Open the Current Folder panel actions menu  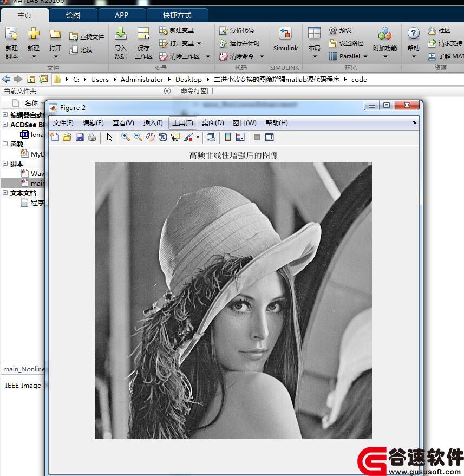pos(167,91)
